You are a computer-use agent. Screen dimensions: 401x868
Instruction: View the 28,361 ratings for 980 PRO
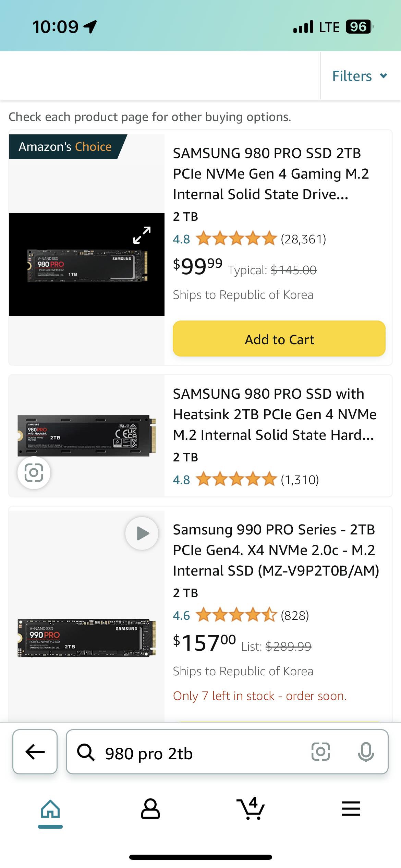(x=303, y=239)
